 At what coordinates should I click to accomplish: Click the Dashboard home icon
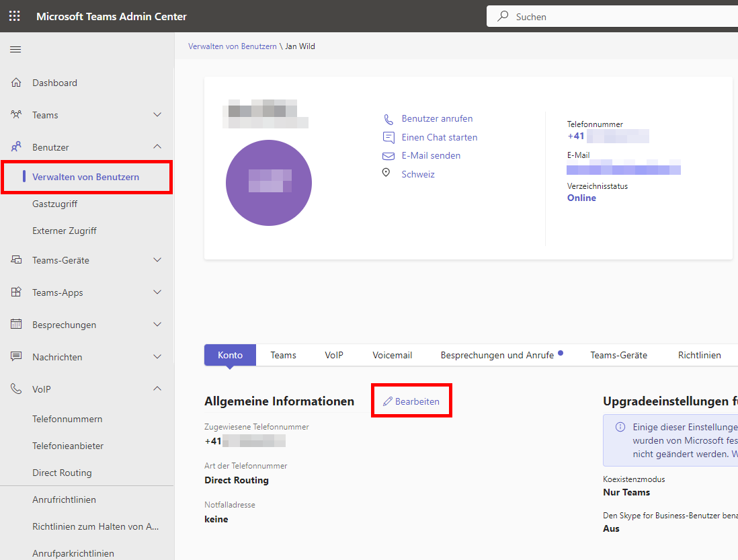pyautogui.click(x=16, y=83)
